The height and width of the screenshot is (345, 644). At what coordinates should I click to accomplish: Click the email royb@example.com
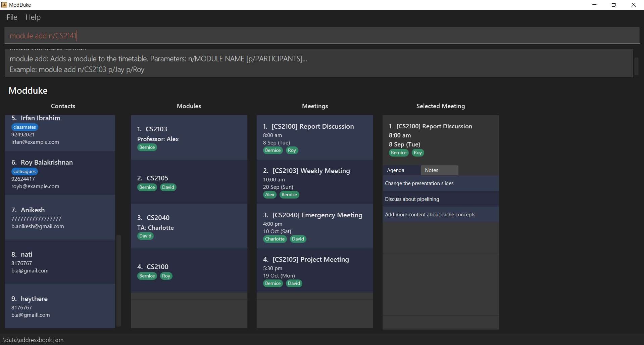(x=35, y=186)
